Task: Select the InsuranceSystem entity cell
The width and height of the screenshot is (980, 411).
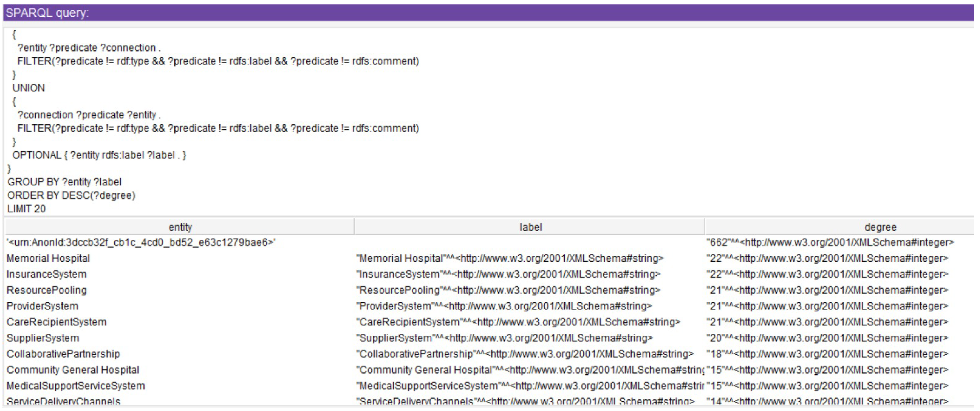Action: click(x=47, y=274)
